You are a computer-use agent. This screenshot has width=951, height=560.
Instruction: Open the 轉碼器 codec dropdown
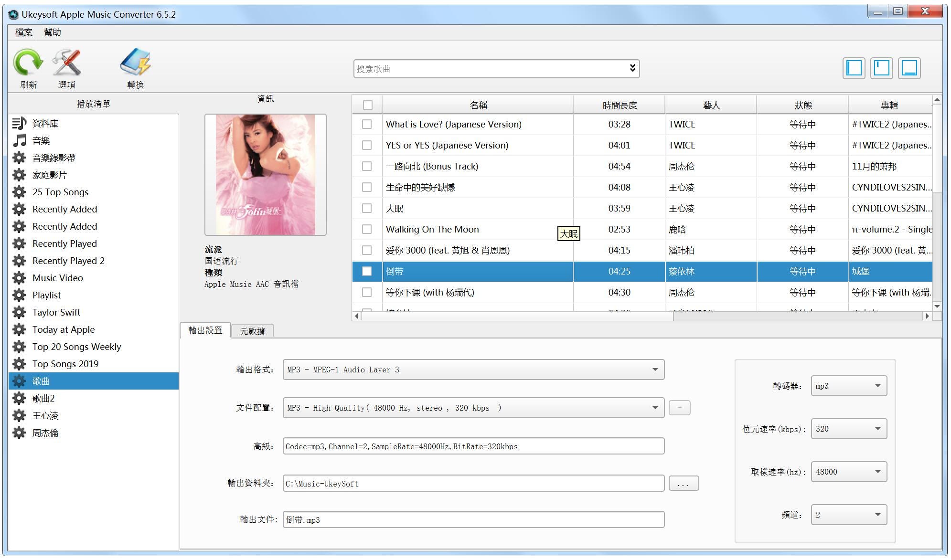(849, 386)
